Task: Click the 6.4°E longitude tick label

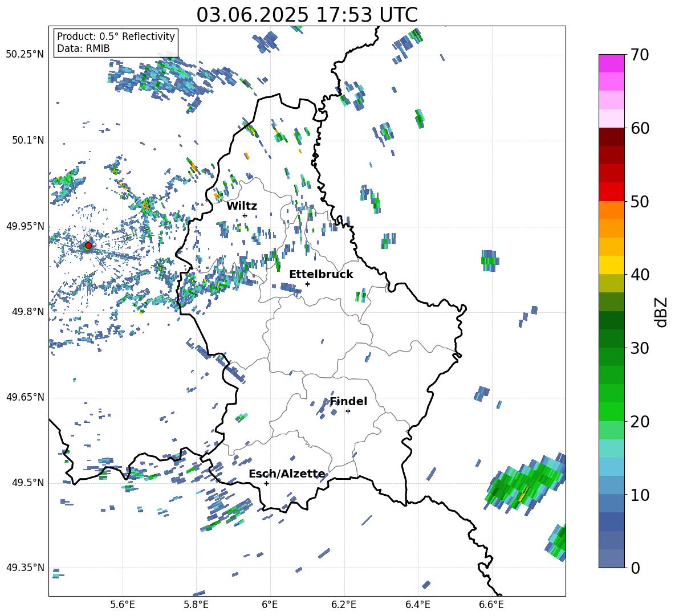Action: [x=417, y=605]
